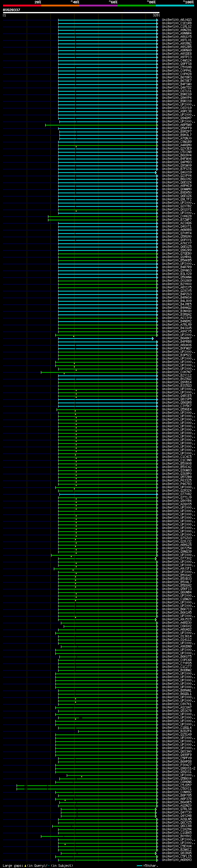
Task: Select hit label UniRef100_Q9QXS1-2
Action: coord(179,769)
